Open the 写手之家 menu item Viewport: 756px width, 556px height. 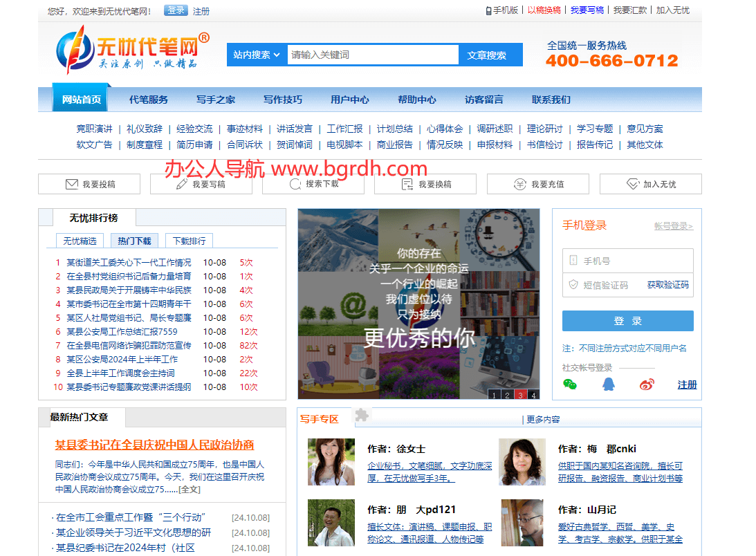click(x=216, y=100)
